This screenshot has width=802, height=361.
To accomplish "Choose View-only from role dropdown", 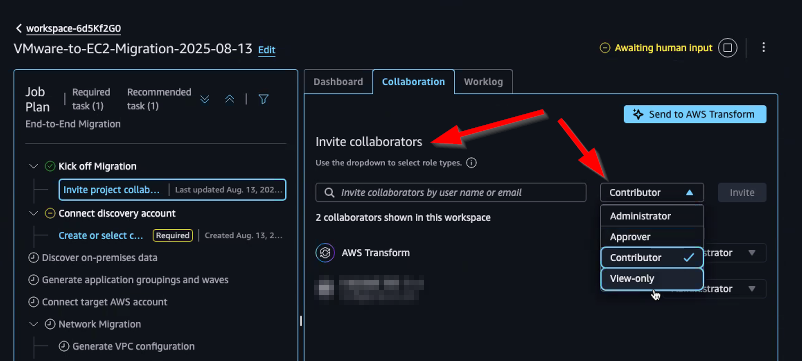I will point(652,279).
